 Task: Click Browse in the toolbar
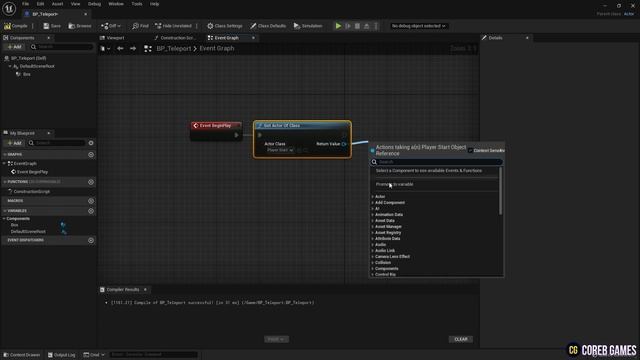tap(80, 26)
